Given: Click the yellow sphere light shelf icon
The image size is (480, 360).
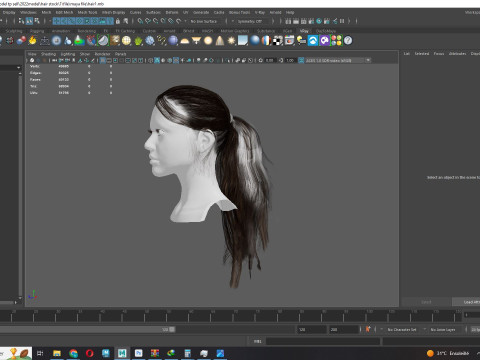Looking at the screenshot, I should point(208,41).
